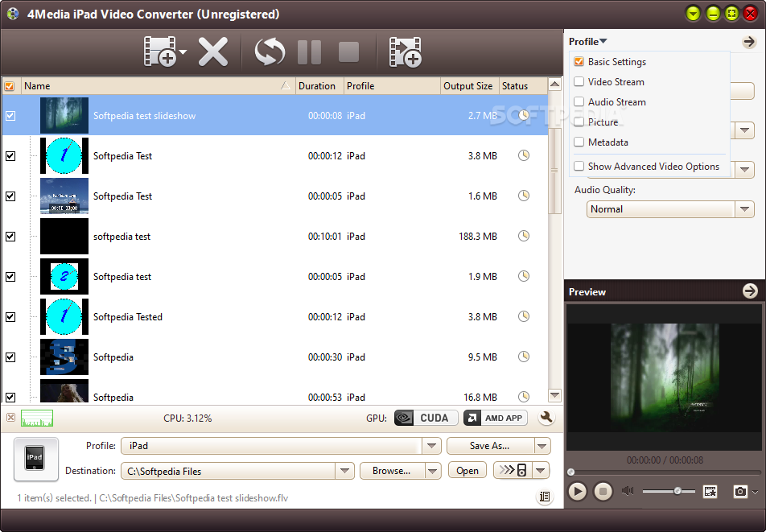Open the Add File dropdown arrow

pos(183,52)
